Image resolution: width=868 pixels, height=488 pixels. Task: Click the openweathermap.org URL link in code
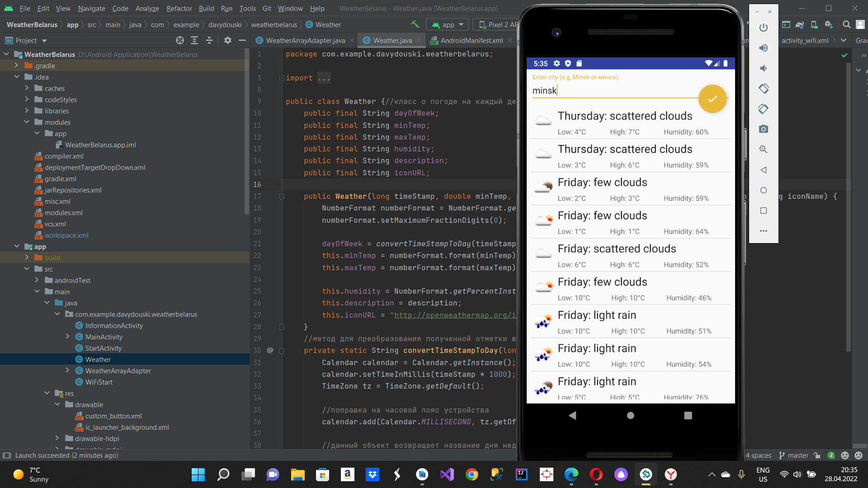pyautogui.click(x=455, y=315)
